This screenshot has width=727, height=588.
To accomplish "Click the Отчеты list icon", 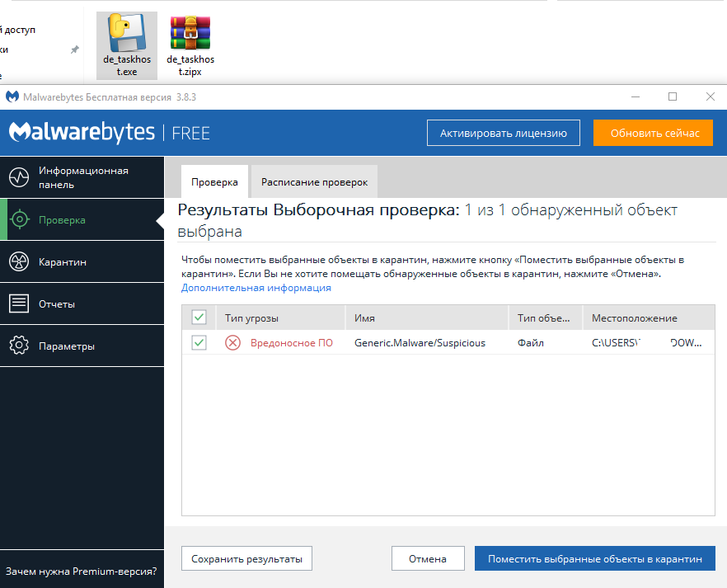I will point(19,303).
